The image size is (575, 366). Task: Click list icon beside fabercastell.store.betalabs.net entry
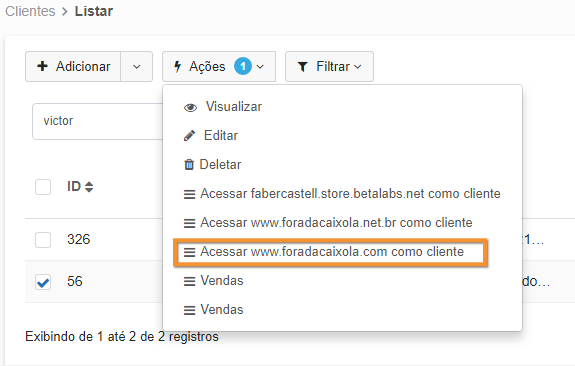[x=189, y=194]
